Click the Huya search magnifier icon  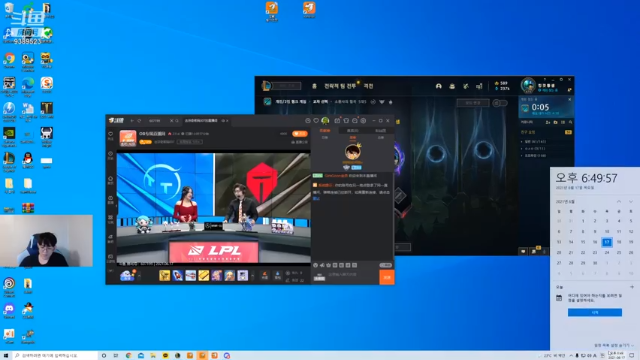(177, 121)
